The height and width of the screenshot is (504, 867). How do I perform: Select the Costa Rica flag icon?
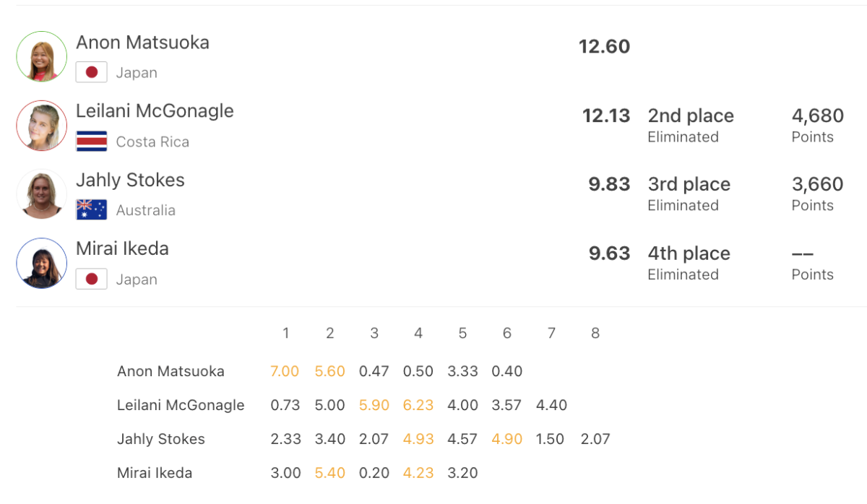coord(92,142)
